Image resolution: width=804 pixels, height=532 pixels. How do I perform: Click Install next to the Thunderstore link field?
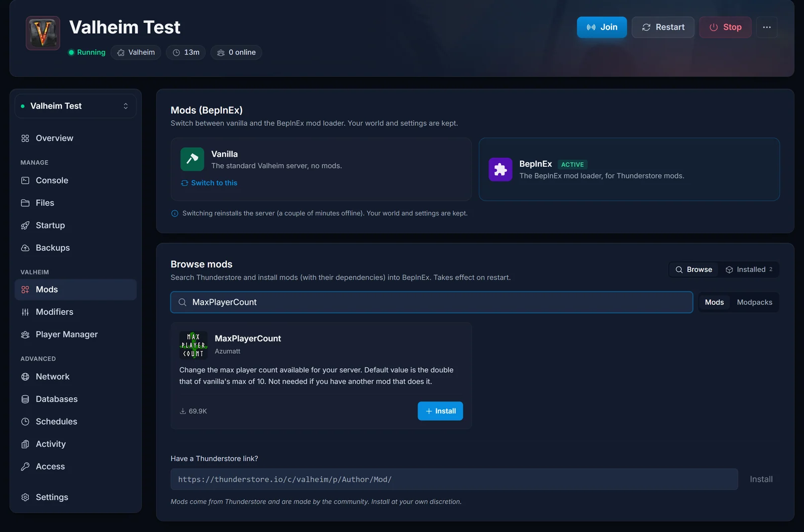click(761, 479)
